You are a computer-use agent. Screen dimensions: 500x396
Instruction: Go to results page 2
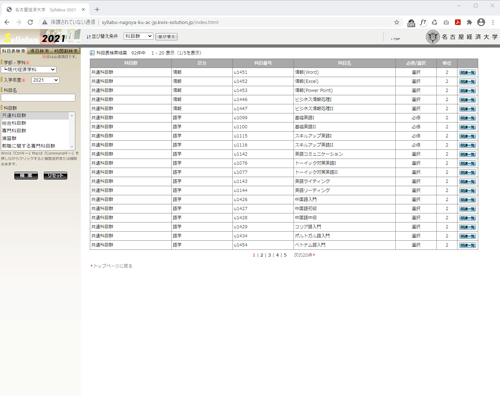(x=262, y=255)
